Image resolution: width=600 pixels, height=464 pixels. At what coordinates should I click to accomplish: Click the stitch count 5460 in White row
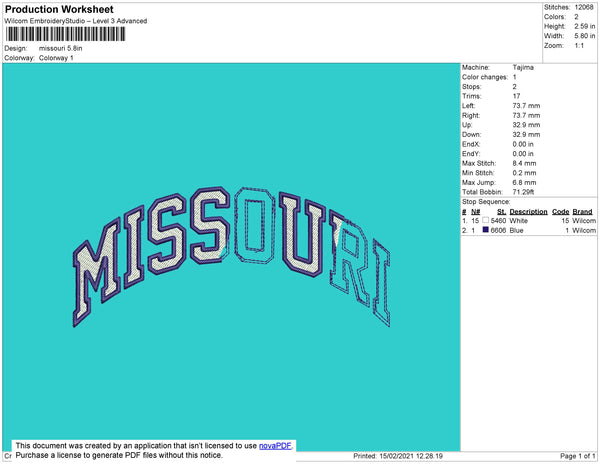click(498, 221)
